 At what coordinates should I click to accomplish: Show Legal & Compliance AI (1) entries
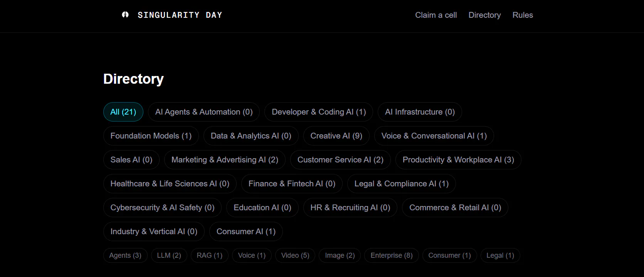click(x=402, y=184)
